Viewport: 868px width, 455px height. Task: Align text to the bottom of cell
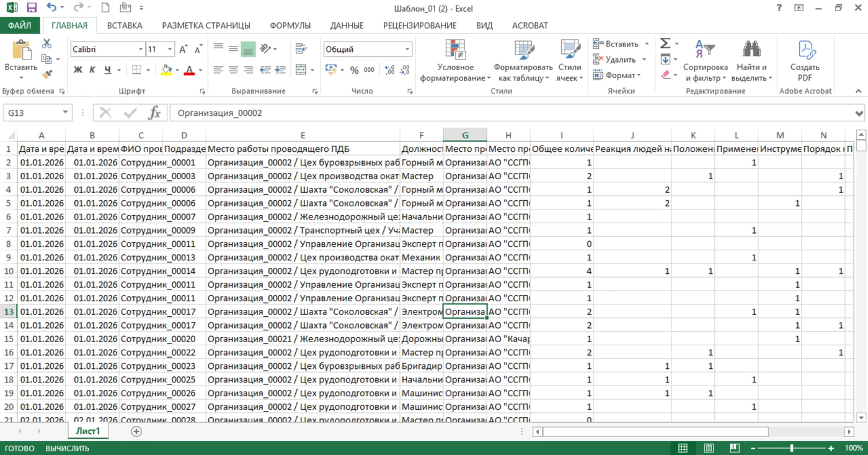pos(248,48)
